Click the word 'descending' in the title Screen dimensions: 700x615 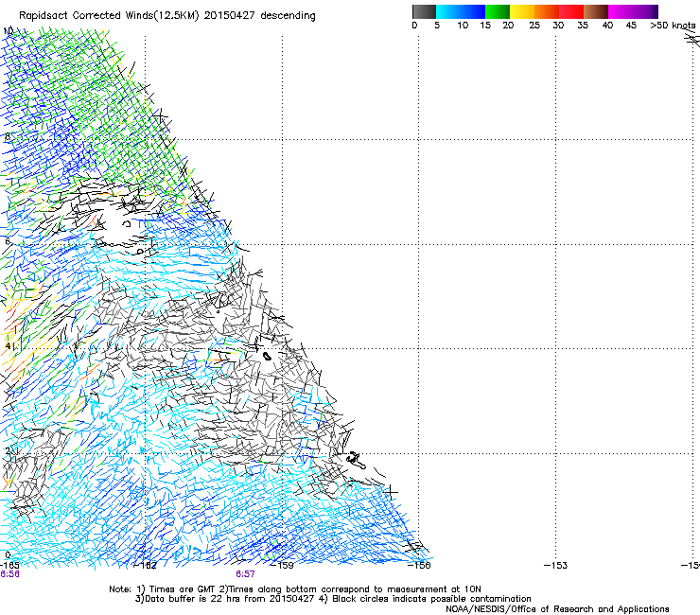click(288, 16)
